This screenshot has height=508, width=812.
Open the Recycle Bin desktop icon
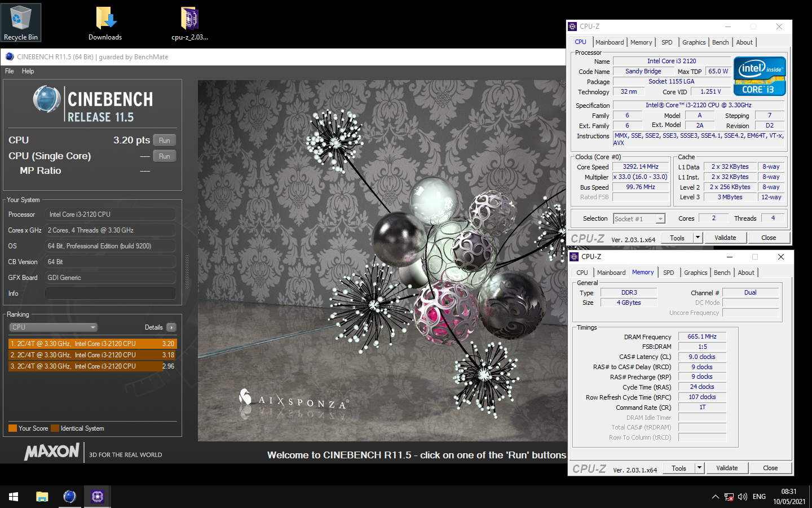21,23
